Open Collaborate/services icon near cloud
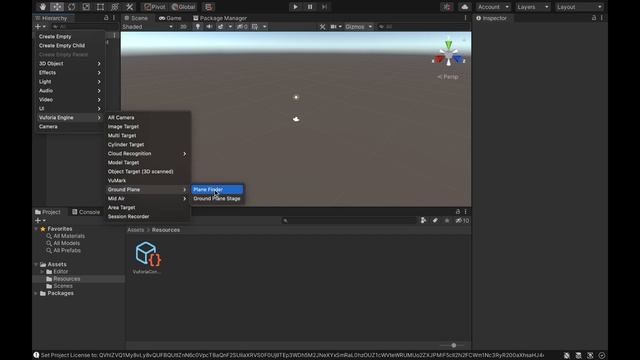 (x=447, y=7)
